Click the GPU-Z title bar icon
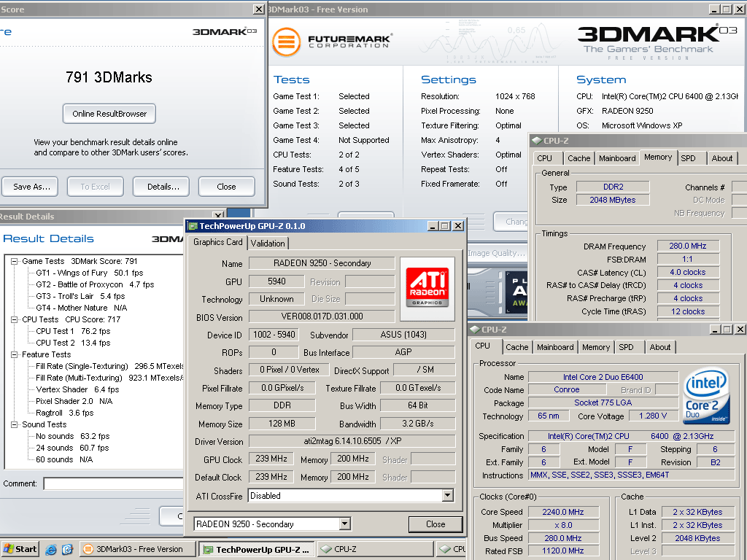The height and width of the screenshot is (560, 747). (x=193, y=226)
